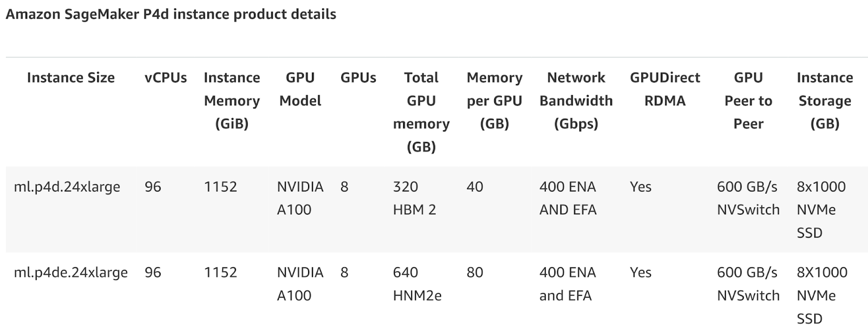Click the 8x1000 NVMe SSD storage cell
Image resolution: width=868 pixels, height=333 pixels.
[821, 210]
